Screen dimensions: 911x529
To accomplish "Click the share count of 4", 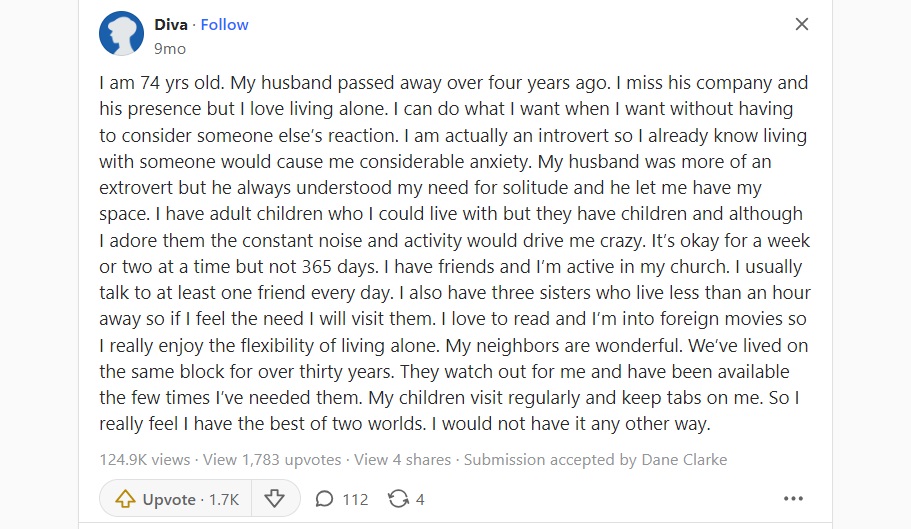I will (420, 499).
